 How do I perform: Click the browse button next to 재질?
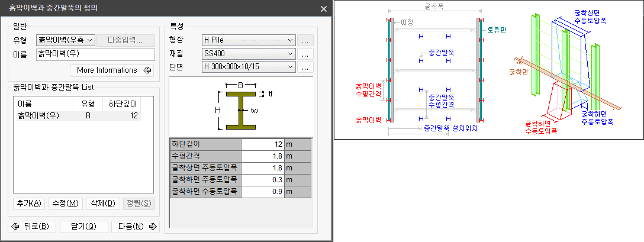tap(305, 54)
